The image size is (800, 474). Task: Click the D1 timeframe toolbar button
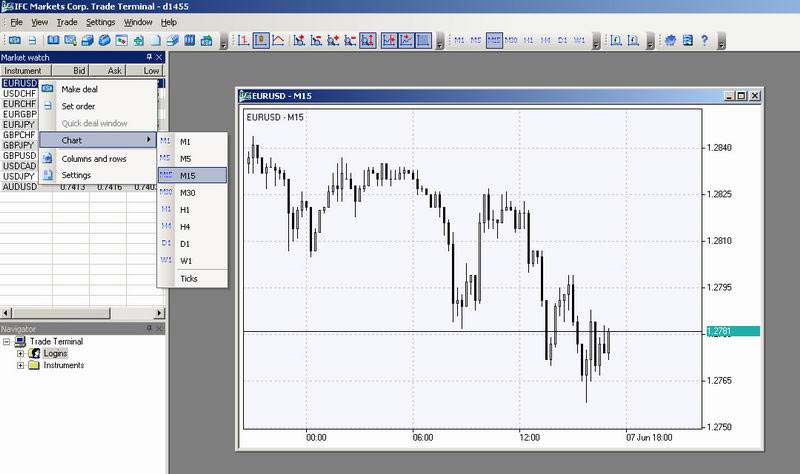tap(562, 41)
